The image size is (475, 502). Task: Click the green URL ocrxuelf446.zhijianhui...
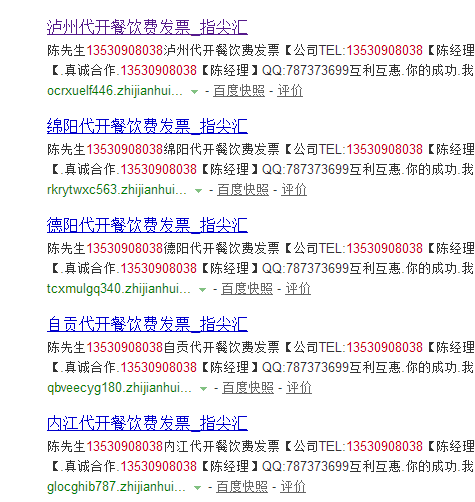(x=115, y=91)
